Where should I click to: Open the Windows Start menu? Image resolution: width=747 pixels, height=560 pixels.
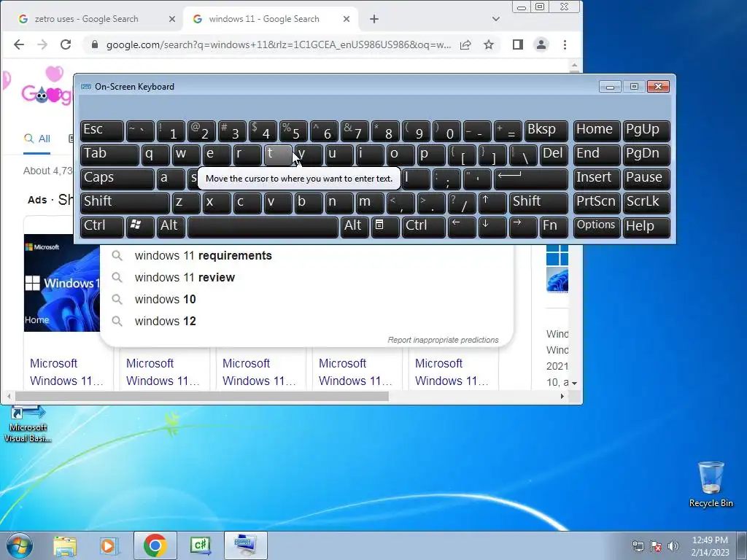click(x=19, y=545)
